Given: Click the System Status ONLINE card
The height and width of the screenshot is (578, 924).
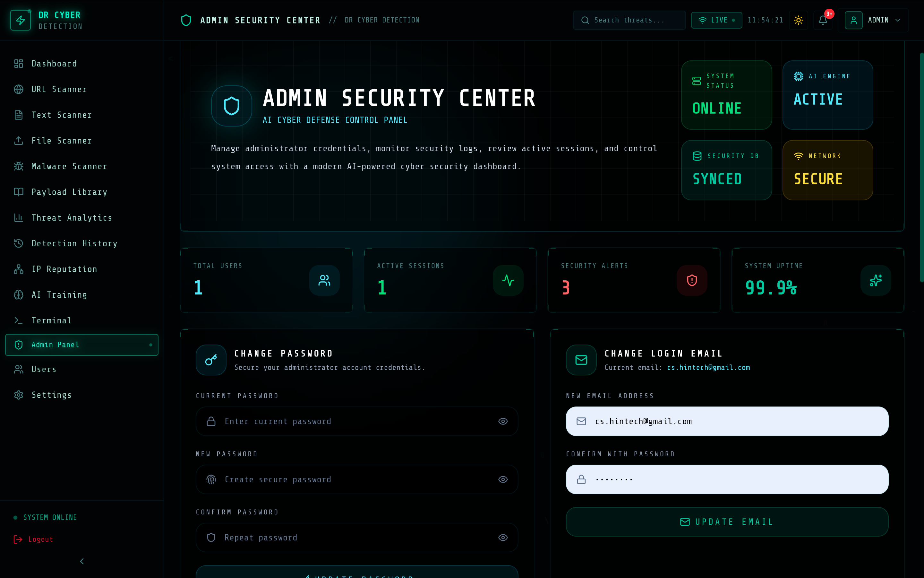Looking at the screenshot, I should tap(726, 95).
